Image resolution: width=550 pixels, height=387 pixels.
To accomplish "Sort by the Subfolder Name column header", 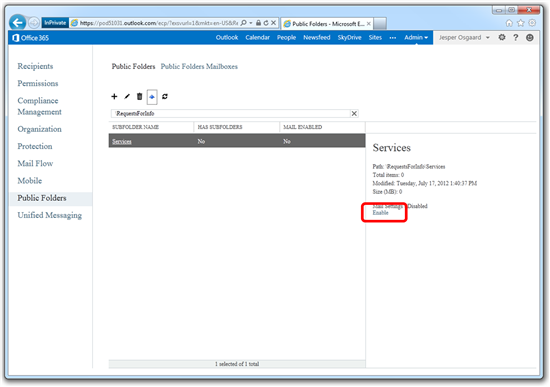I will [135, 127].
